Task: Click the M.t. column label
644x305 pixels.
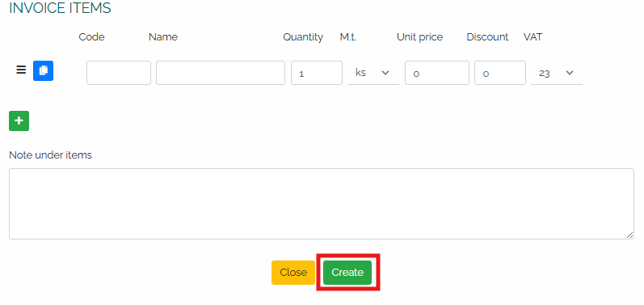Action: [x=348, y=37]
